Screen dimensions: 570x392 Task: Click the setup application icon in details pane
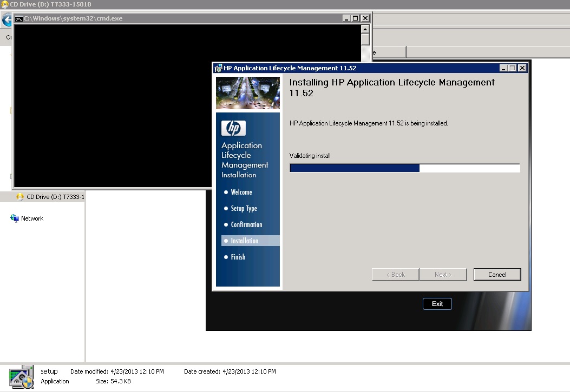[22, 377]
